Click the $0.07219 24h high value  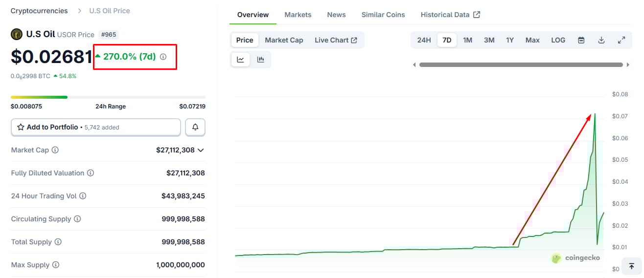coord(192,107)
